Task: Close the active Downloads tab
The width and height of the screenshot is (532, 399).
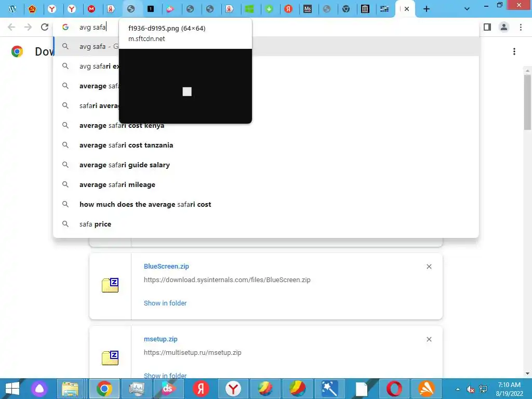Action: coord(407,9)
